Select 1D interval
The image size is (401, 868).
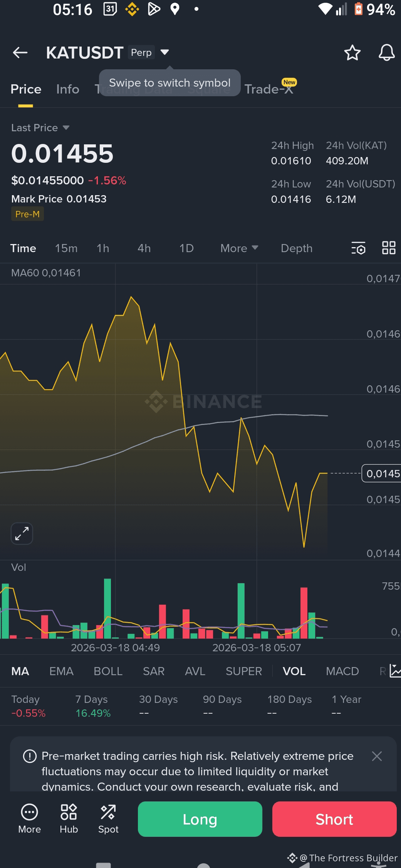pyautogui.click(x=186, y=248)
